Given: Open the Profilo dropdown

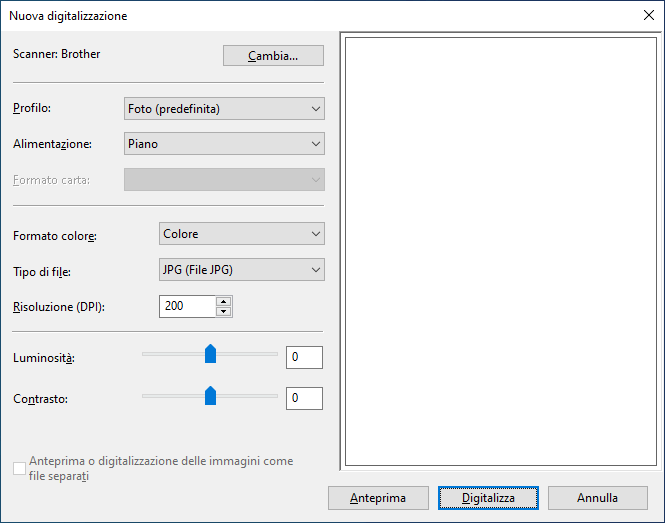Looking at the screenshot, I should point(224,108).
